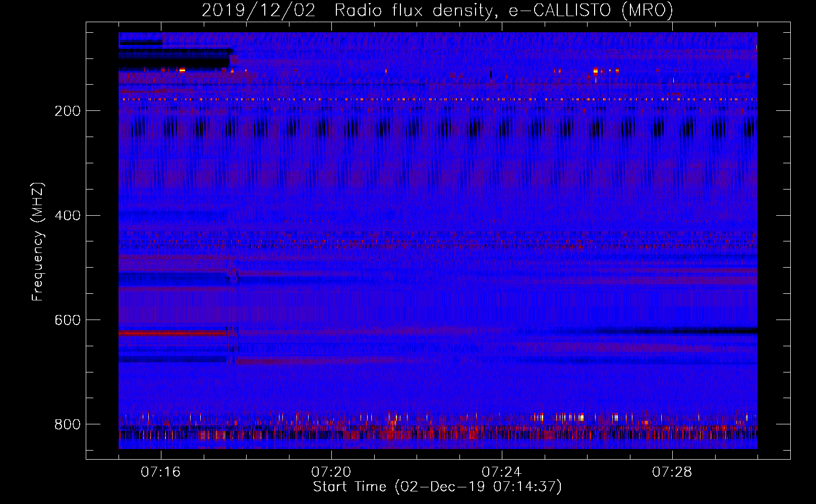Image resolution: width=816 pixels, height=504 pixels.
Task: Click the bright red emission band near 625 MHz
Action: tap(172, 333)
